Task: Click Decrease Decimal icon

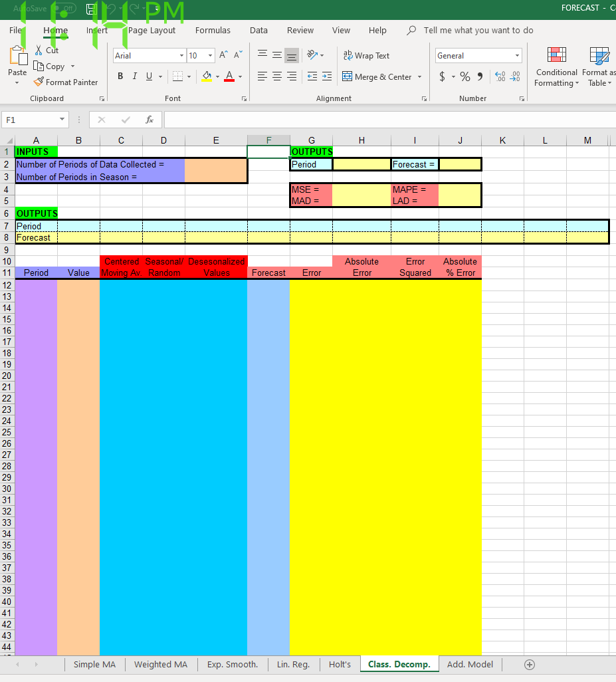Action: click(x=515, y=76)
